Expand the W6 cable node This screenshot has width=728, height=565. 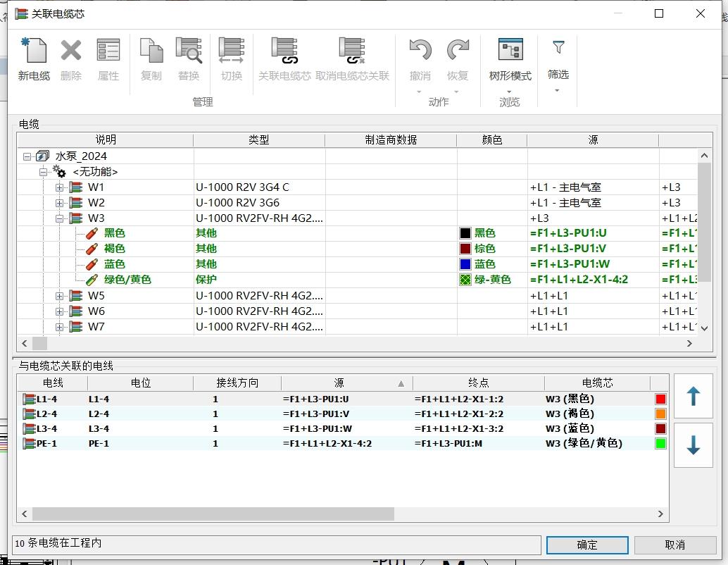(60, 311)
